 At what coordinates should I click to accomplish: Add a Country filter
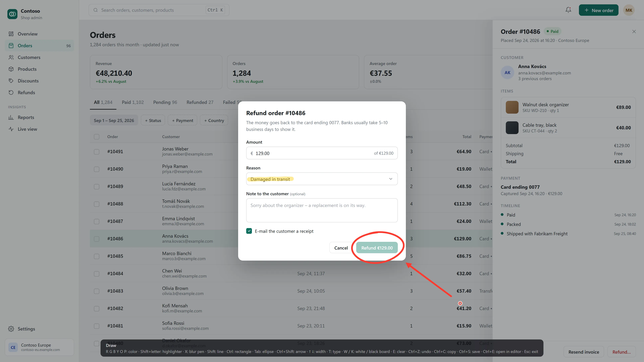(x=214, y=120)
